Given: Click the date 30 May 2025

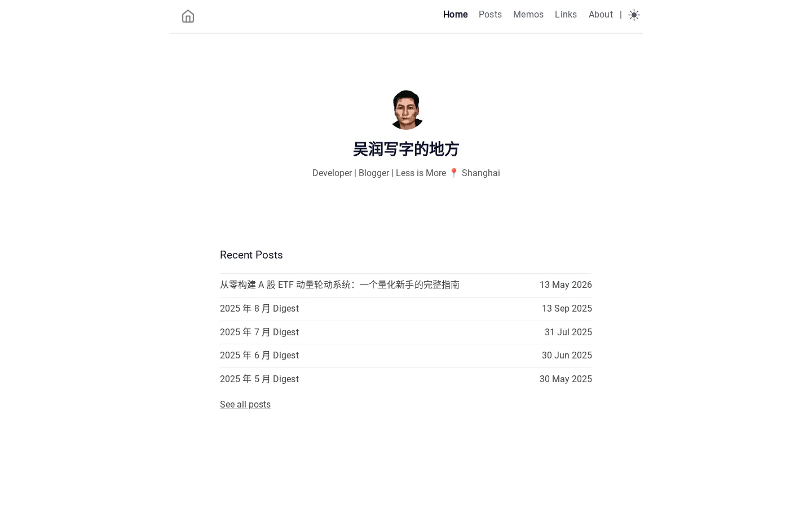Looking at the screenshot, I should coord(566,379).
